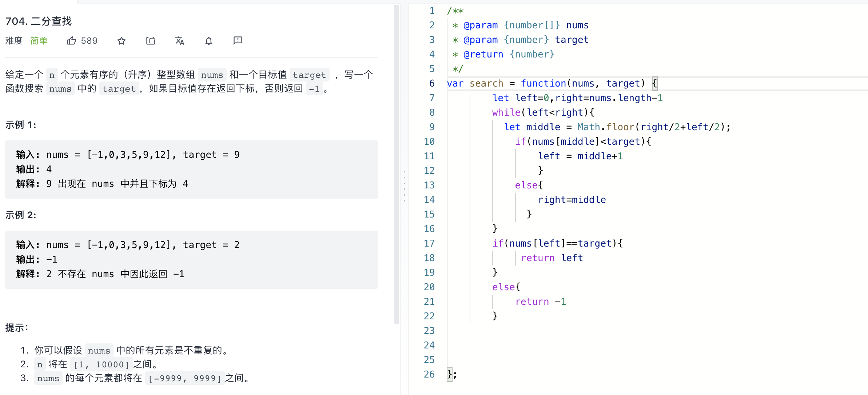
Task: Click the description panel vertical scrollbar
Action: (397, 164)
